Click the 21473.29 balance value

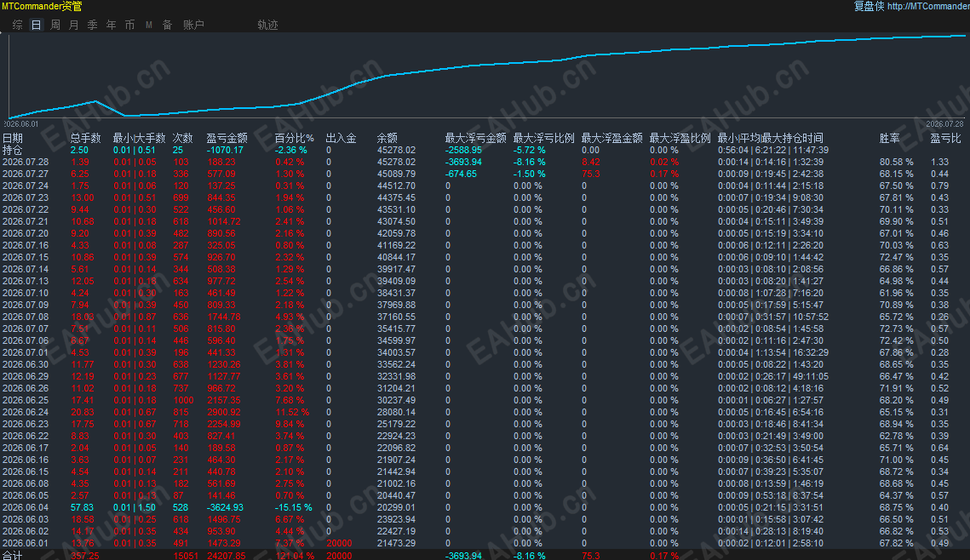coord(397,543)
